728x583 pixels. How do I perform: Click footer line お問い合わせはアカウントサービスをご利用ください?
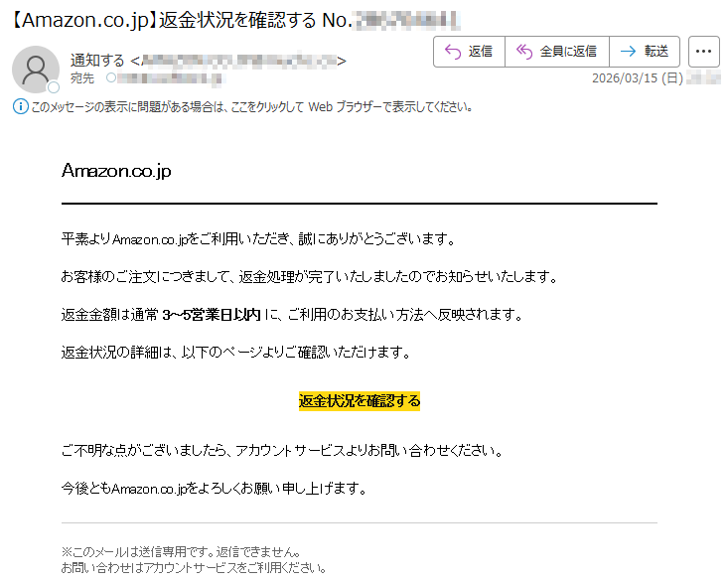194,568
